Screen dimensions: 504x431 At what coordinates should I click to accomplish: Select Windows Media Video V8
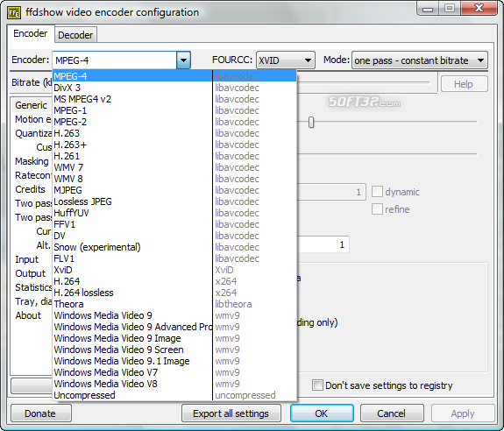pos(174,384)
